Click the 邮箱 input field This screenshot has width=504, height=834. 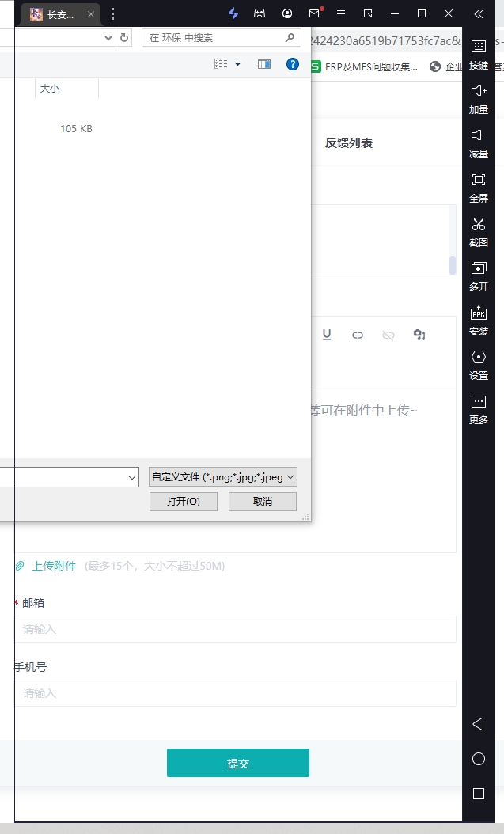click(x=236, y=629)
